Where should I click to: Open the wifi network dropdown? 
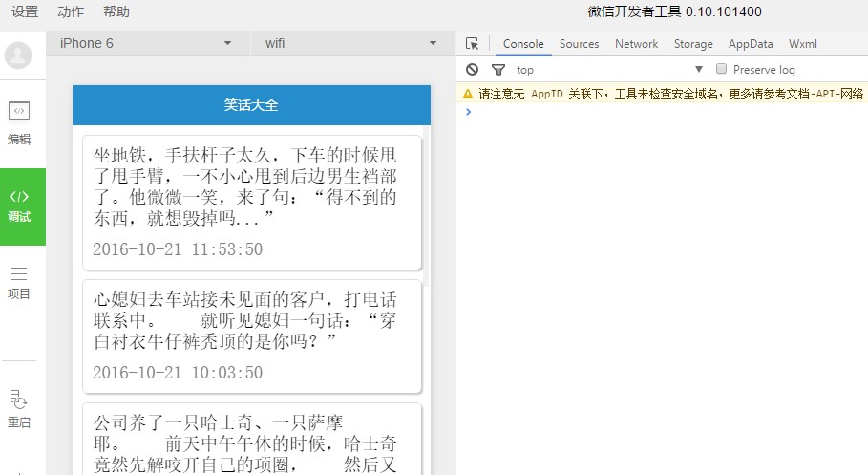349,43
